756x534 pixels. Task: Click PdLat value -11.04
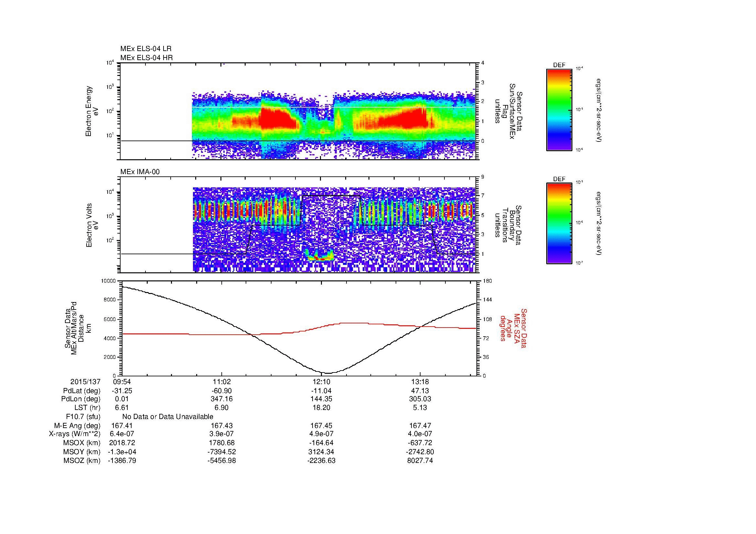(x=321, y=391)
